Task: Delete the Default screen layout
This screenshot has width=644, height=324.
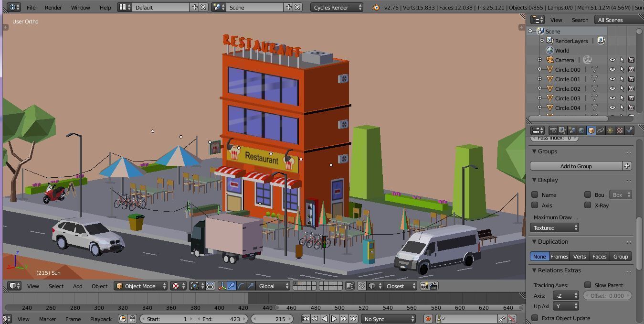Action: [x=203, y=7]
